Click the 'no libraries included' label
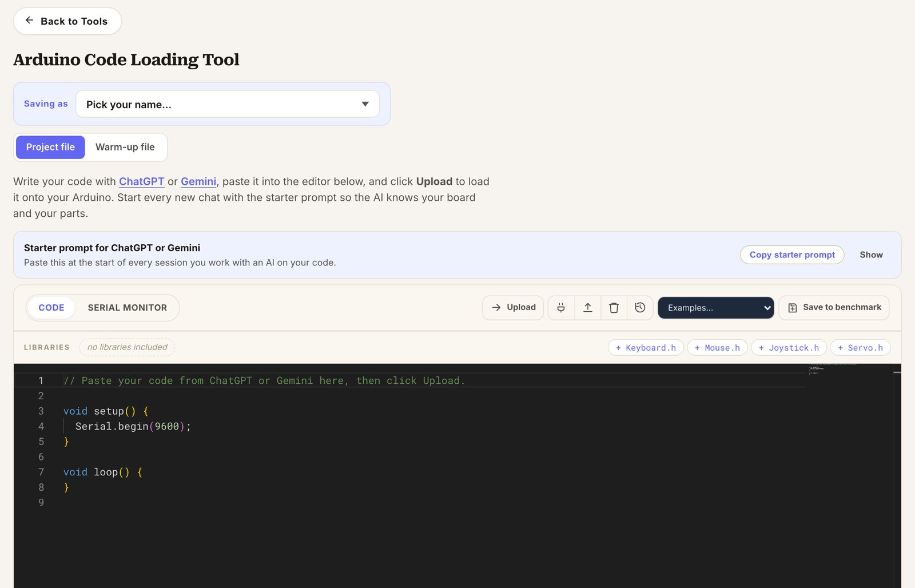 pyautogui.click(x=127, y=347)
